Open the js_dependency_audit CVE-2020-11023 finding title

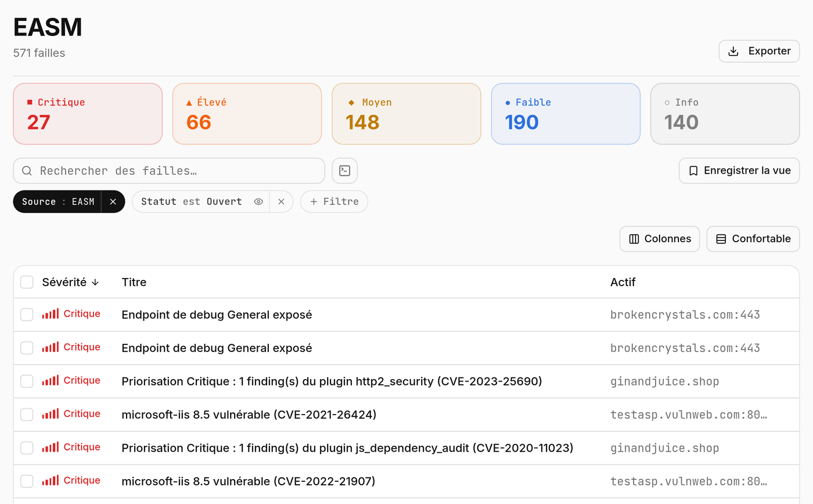click(x=347, y=448)
